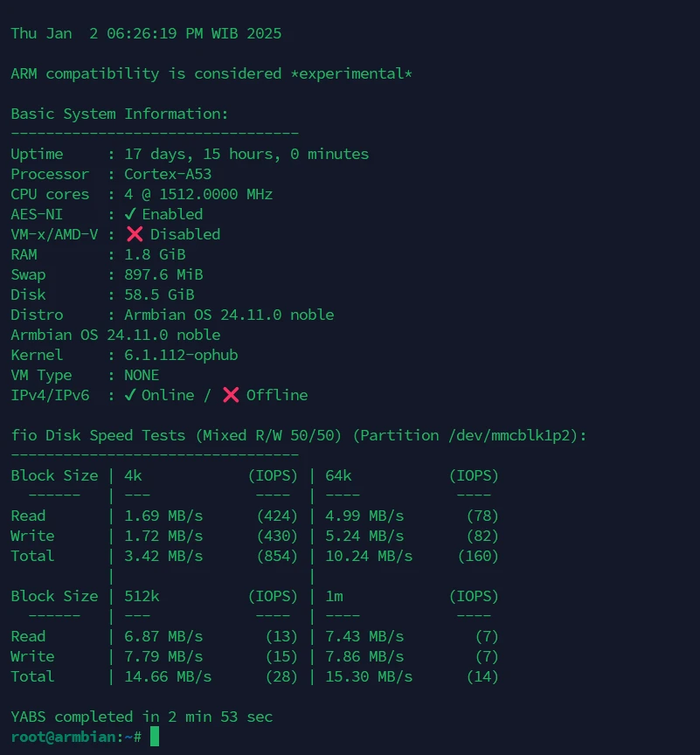Click the Basic System Information heading
The height and width of the screenshot is (755, 700).
tap(120, 114)
